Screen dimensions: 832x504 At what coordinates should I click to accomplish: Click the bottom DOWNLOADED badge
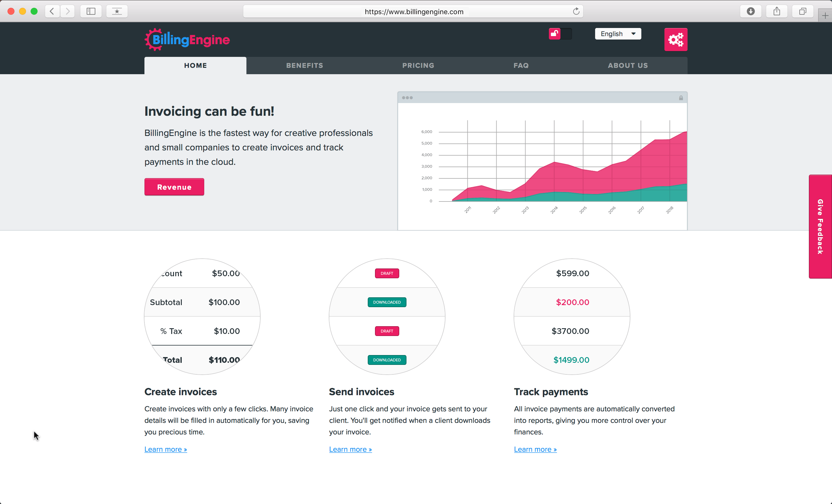click(x=387, y=360)
